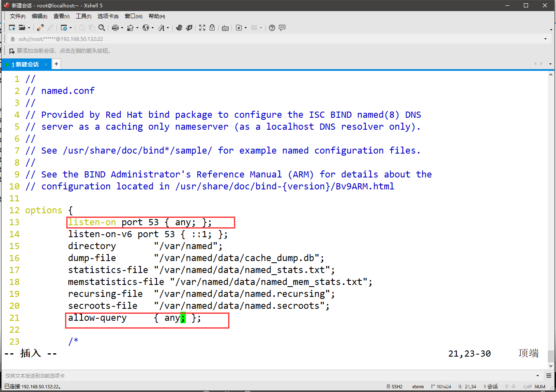The width and height of the screenshot is (556, 392).
Task: Open the 帮助(H) menu
Action: click(157, 16)
